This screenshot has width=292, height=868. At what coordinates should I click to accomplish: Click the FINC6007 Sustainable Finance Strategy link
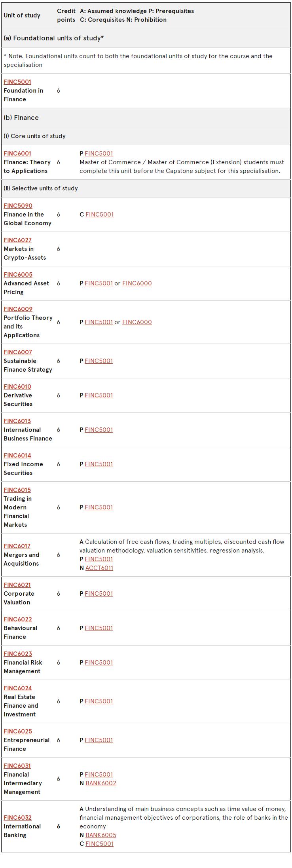18,352
